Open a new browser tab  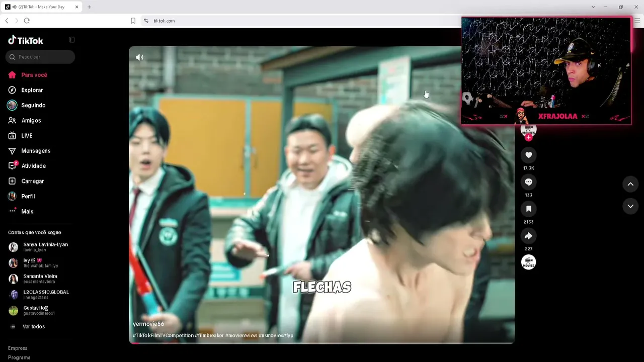(89, 7)
